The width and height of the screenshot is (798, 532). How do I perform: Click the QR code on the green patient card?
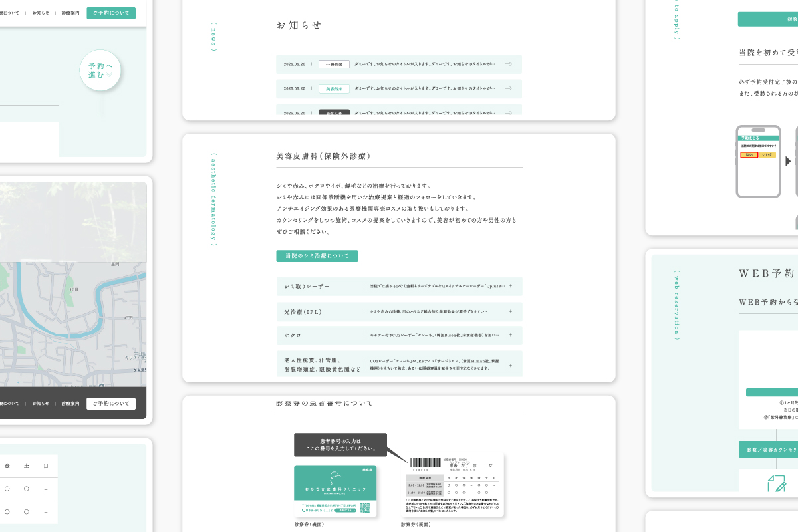[364, 508]
